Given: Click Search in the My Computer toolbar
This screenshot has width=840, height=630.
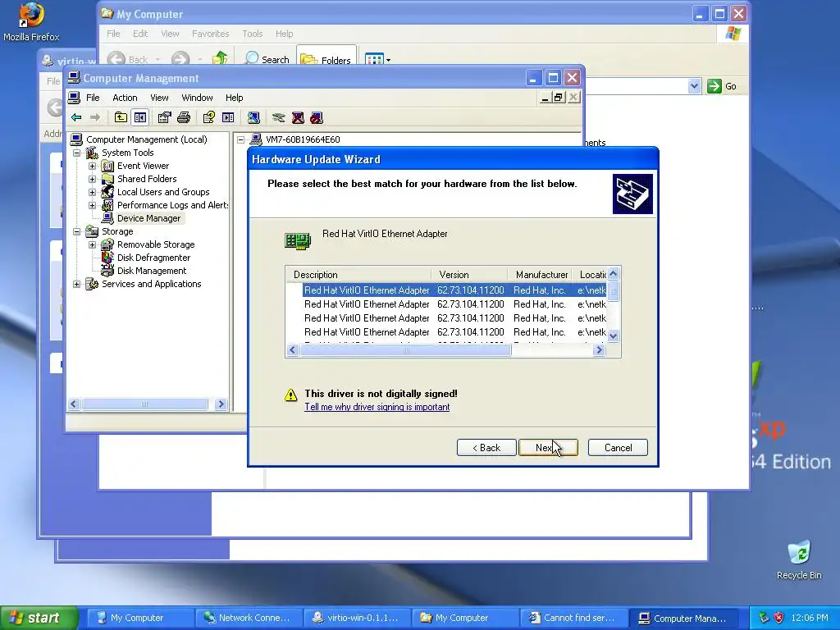Looking at the screenshot, I should point(267,59).
